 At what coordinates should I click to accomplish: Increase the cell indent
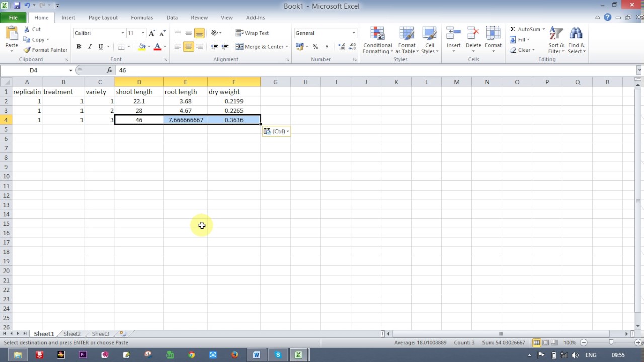pos(225,47)
